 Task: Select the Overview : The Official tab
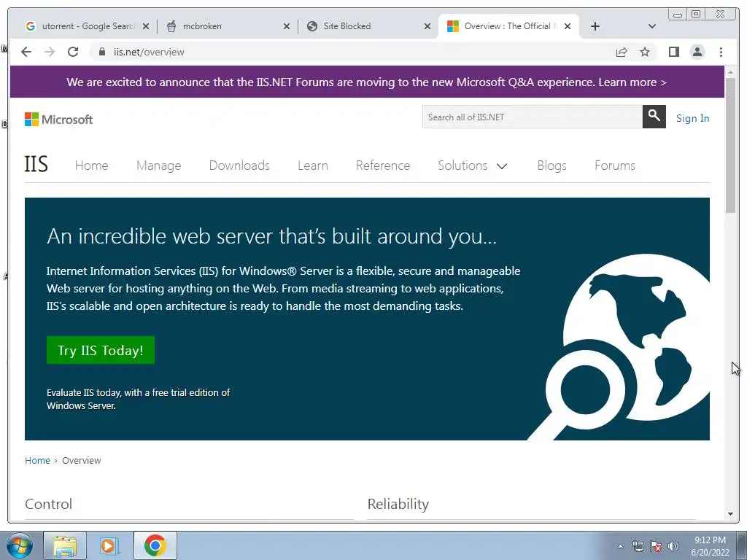coord(508,26)
